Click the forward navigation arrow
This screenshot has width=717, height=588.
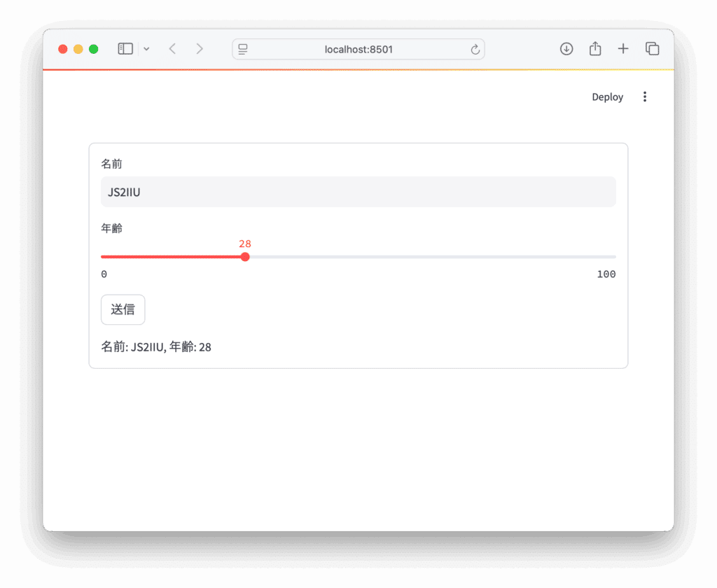[200, 48]
